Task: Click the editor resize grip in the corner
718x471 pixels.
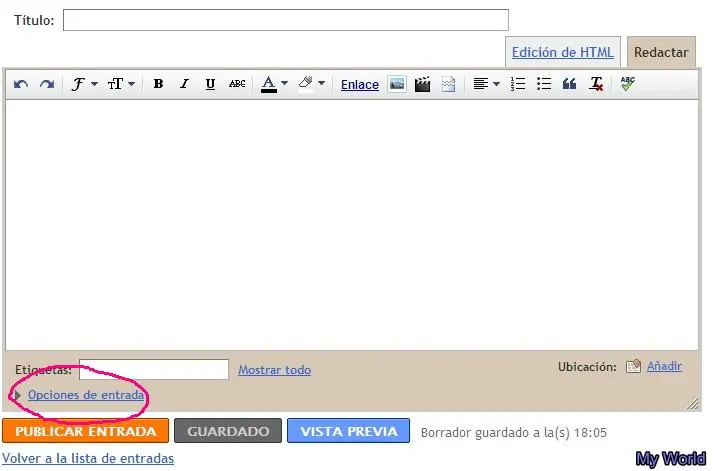Action: click(x=693, y=403)
